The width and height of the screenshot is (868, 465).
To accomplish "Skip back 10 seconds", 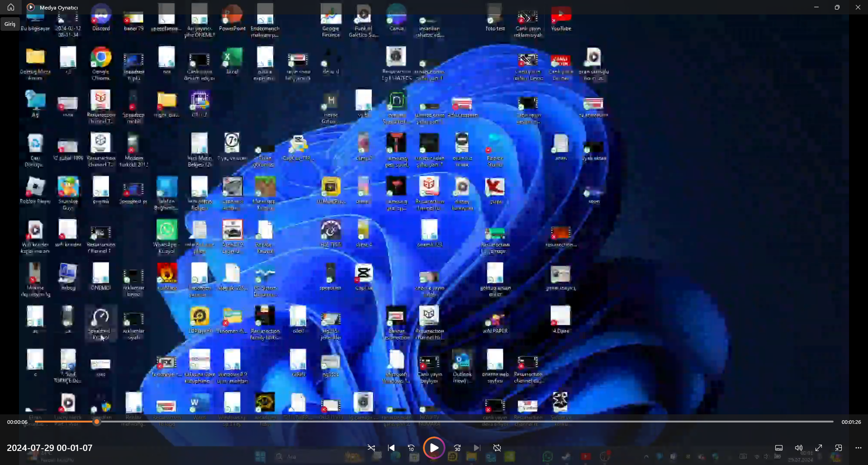I will (x=411, y=448).
